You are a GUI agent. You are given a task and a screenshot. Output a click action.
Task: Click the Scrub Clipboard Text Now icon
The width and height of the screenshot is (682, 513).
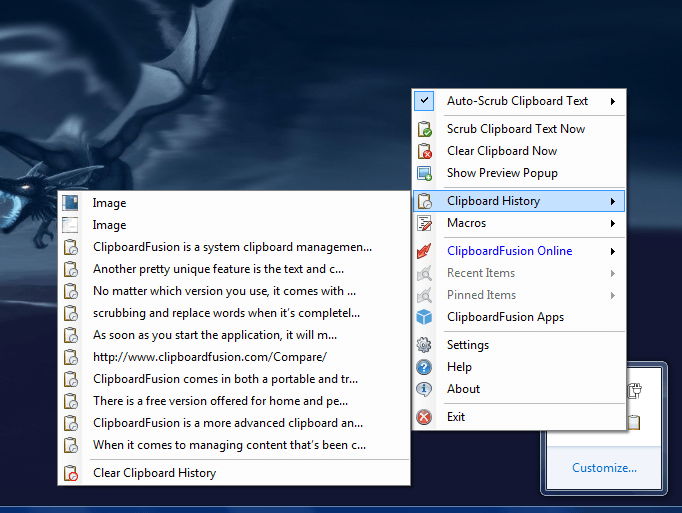[425, 129]
